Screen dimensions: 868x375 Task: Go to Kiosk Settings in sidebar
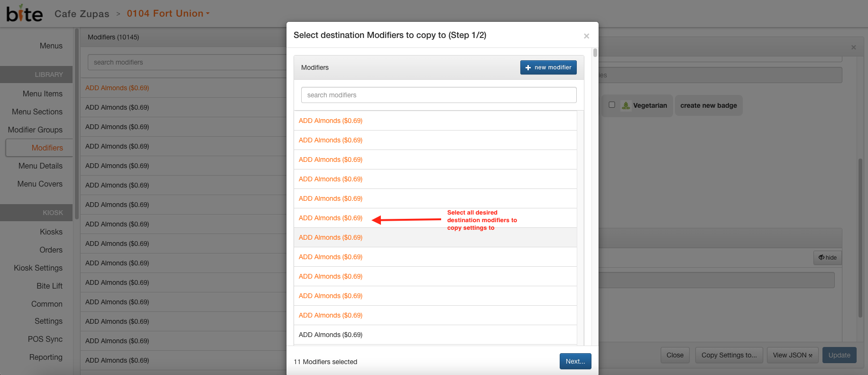tap(38, 268)
